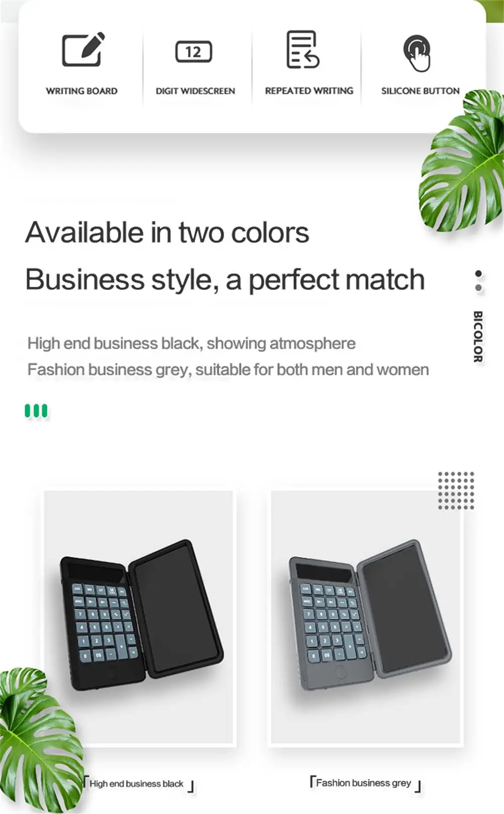Click the lighter grey dot above BICOLOR

point(478,287)
